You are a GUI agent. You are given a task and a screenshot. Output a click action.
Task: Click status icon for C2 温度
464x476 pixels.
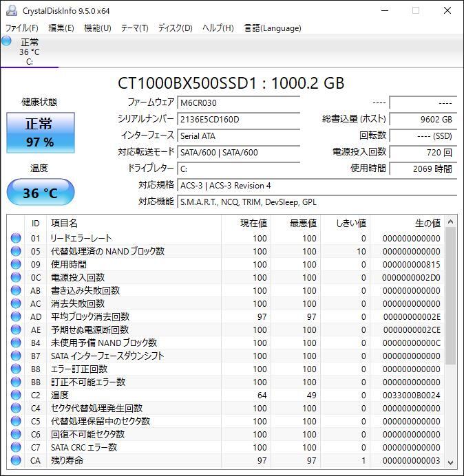16,395
